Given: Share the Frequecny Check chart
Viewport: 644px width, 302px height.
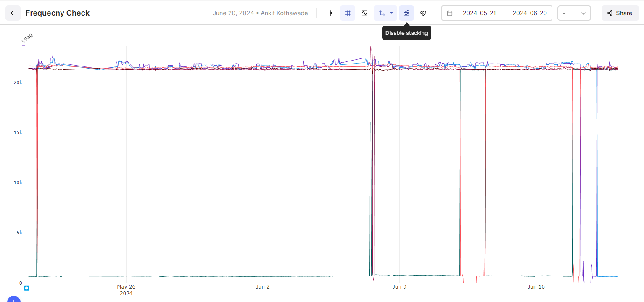Looking at the screenshot, I should coord(620,13).
